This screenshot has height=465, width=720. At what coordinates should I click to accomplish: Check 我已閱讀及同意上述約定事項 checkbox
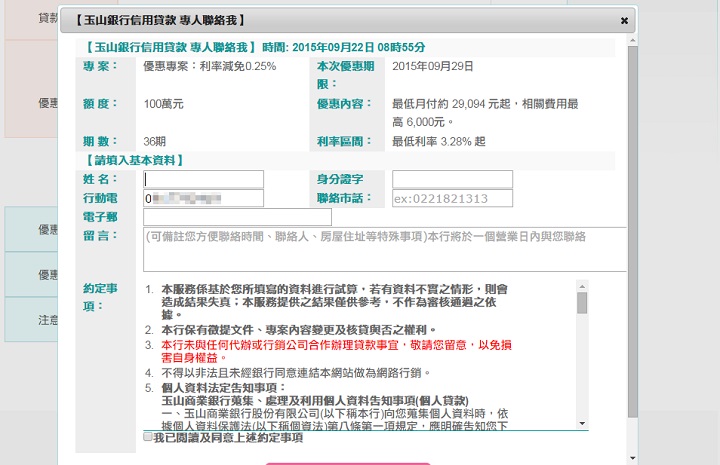click(x=148, y=437)
